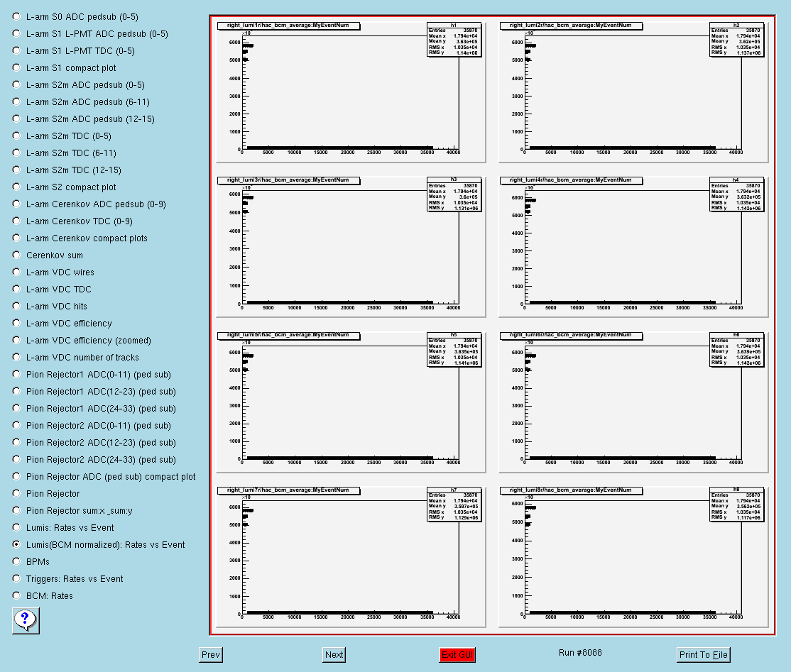Click the red Exit GUI button
This screenshot has width=791, height=672.
click(x=457, y=655)
